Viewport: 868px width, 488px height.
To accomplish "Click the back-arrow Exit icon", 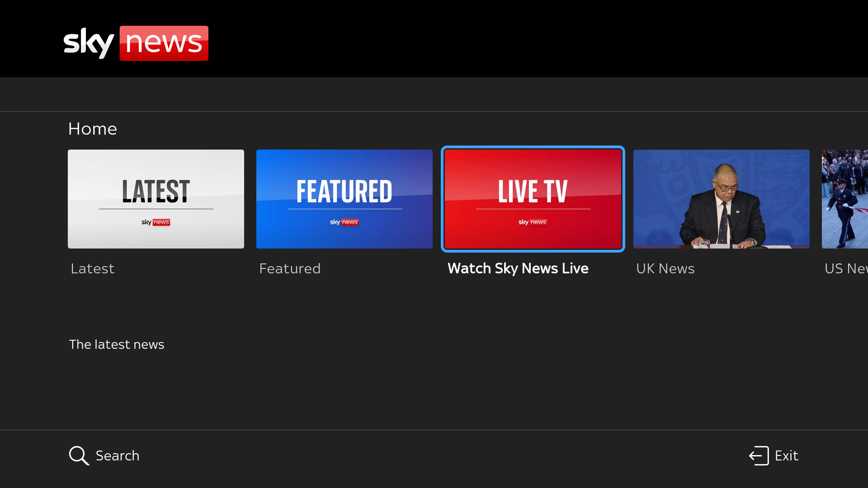I will click(x=758, y=455).
